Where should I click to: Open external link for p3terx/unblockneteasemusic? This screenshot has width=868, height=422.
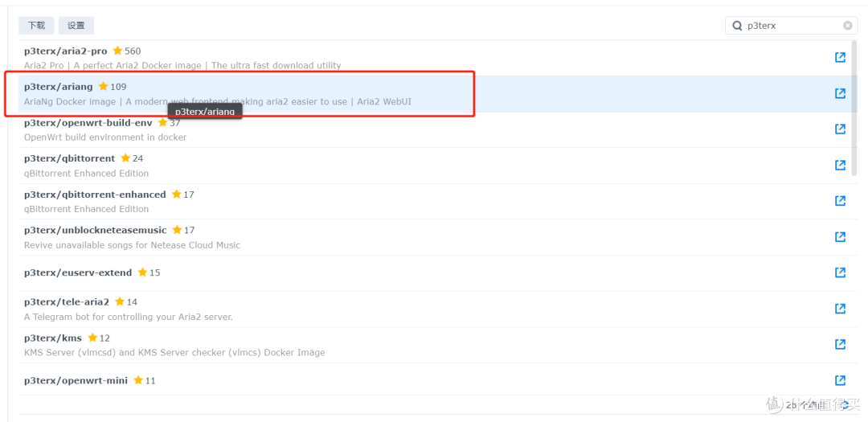click(x=840, y=236)
